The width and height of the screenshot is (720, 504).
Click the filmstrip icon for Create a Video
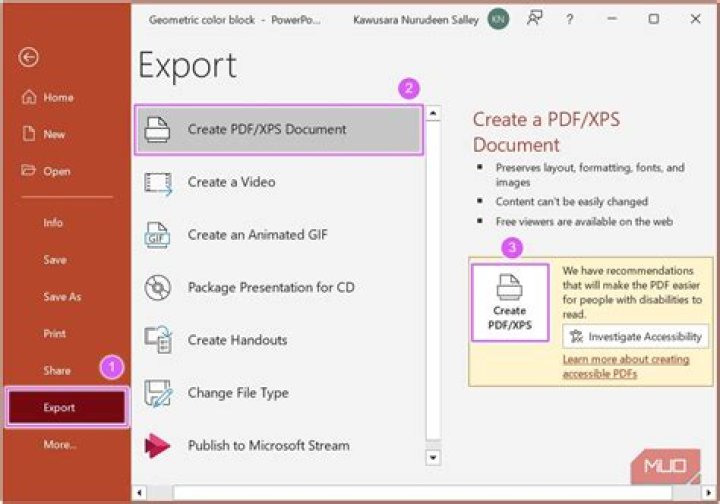pyautogui.click(x=158, y=184)
